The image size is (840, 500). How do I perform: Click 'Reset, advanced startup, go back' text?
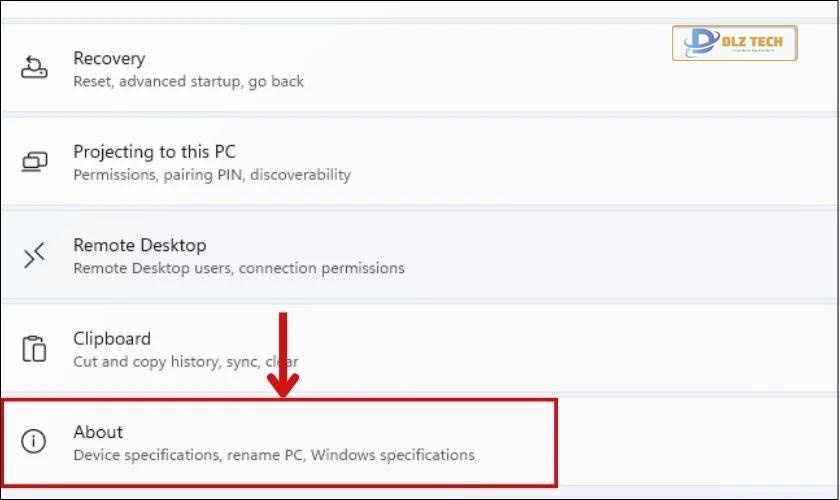coord(188,81)
